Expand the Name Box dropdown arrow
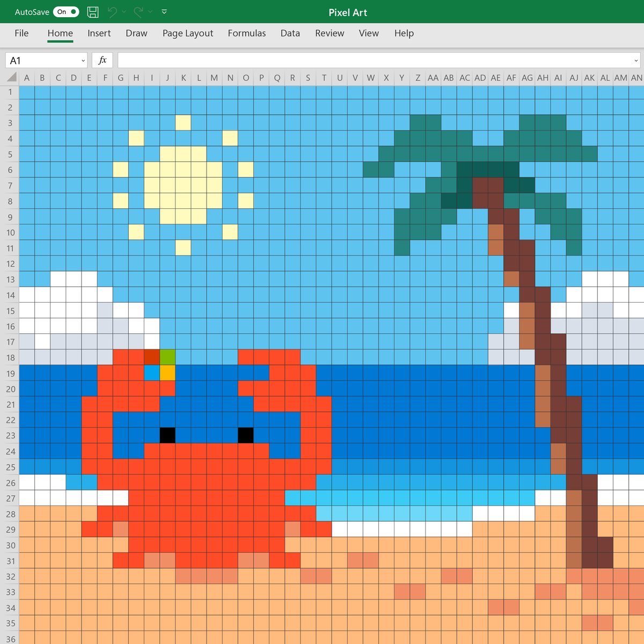The width and height of the screenshot is (644, 644). [83, 61]
